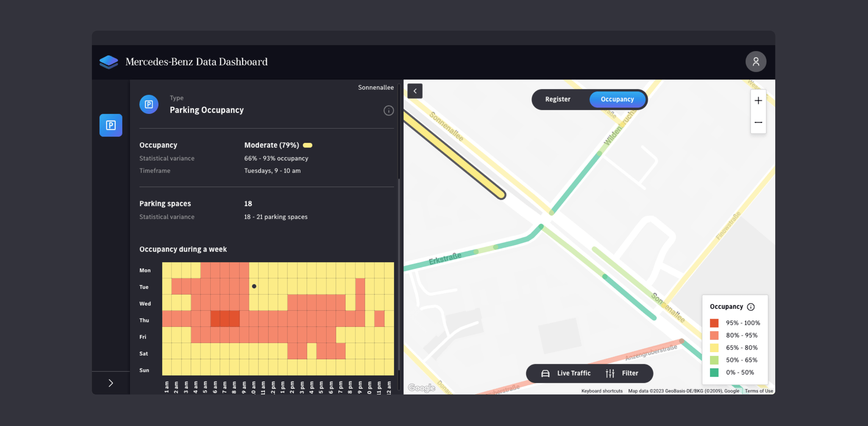Screen dimensions: 868x426
Task: Open the user profile avatar
Action: pos(756,62)
